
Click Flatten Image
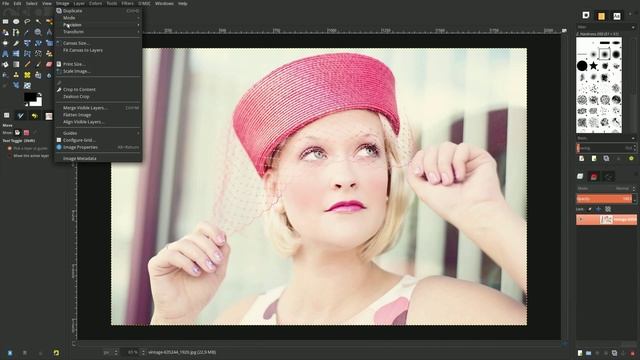point(99,115)
